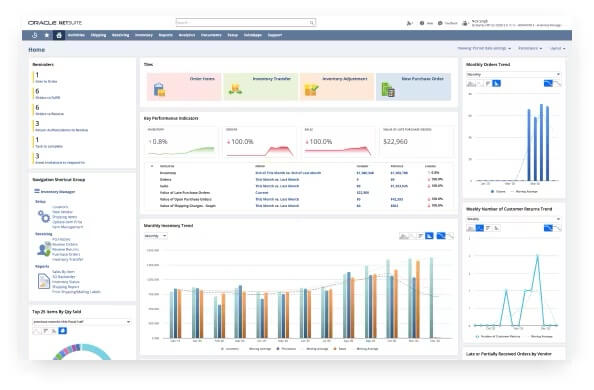Viewport: 594px width, 390px height.
Task: Open the Shipping menu
Action: [x=98, y=35]
